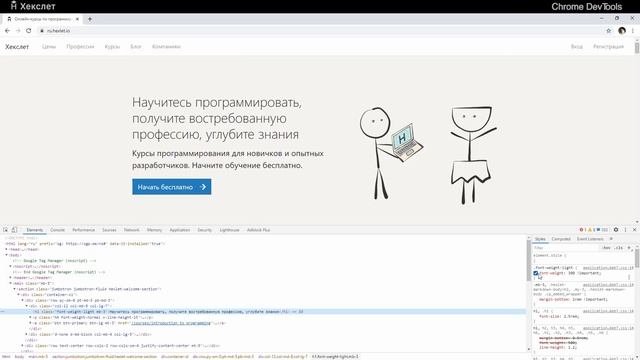Open the Компании navigation link
This screenshot has width=640, height=360.
pyautogui.click(x=166, y=47)
